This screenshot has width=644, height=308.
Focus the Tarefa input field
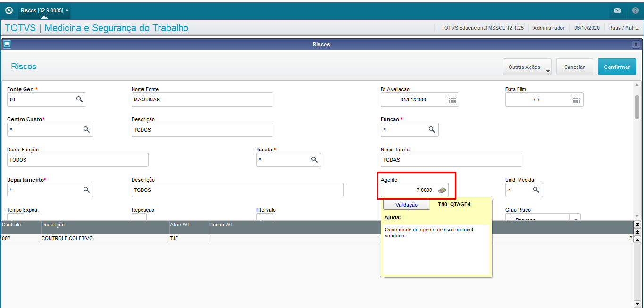coord(288,160)
